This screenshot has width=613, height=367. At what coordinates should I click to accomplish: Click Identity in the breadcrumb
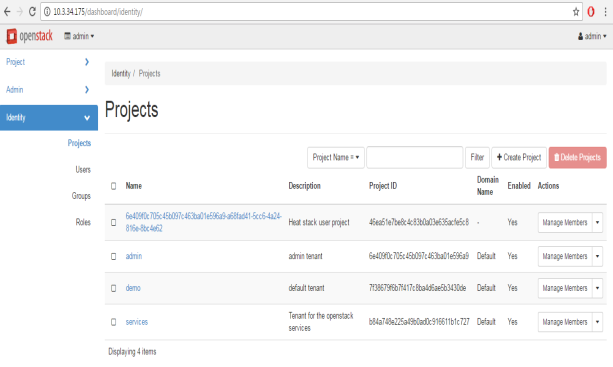121,73
